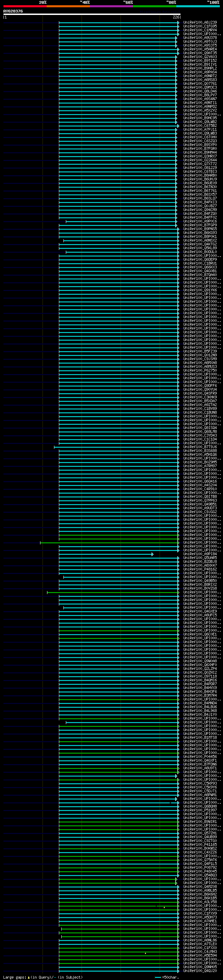This screenshot has width=223, height=980.
Task: Select the UniRef100_P48162 subject entry
Action: tap(200, 569)
